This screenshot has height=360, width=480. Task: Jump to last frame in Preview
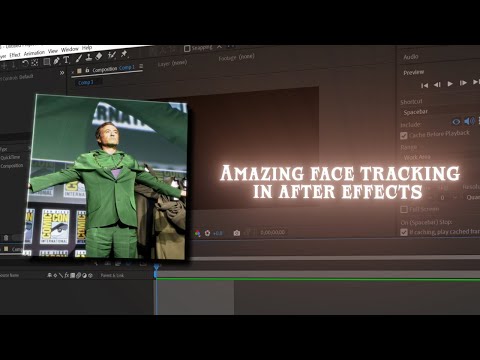click(476, 82)
